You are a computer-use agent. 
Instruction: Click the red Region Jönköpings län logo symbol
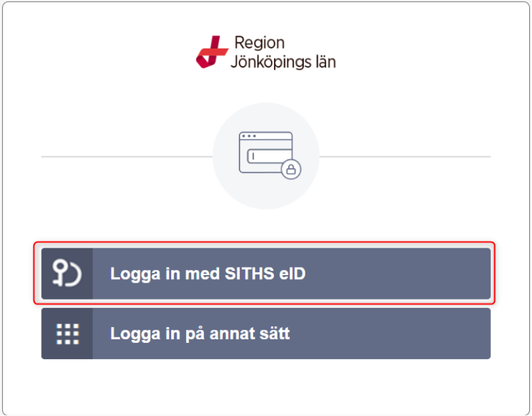210,52
